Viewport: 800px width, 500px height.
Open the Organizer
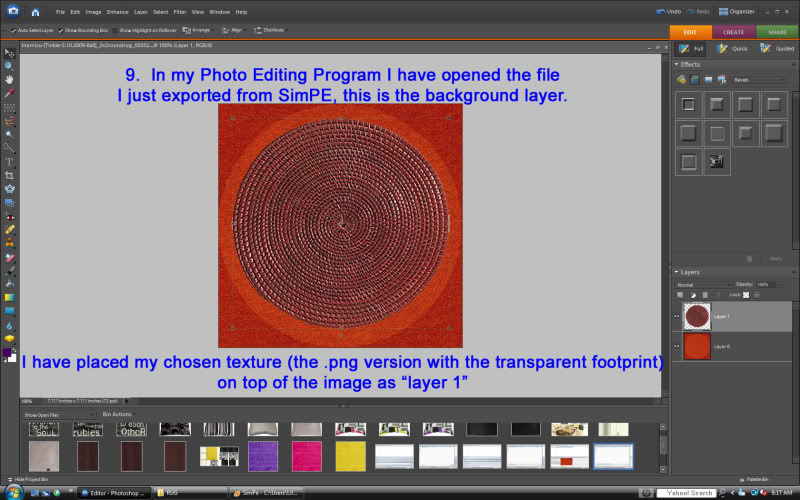737,11
